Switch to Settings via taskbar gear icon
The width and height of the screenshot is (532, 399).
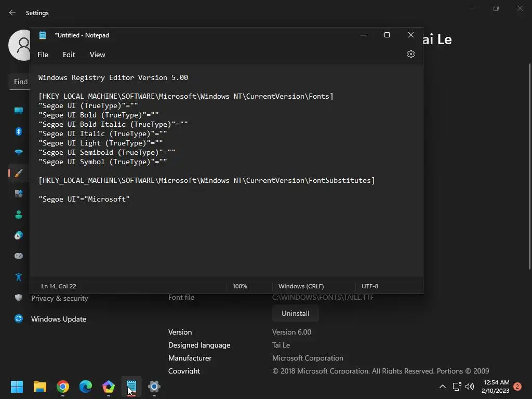coord(154,387)
